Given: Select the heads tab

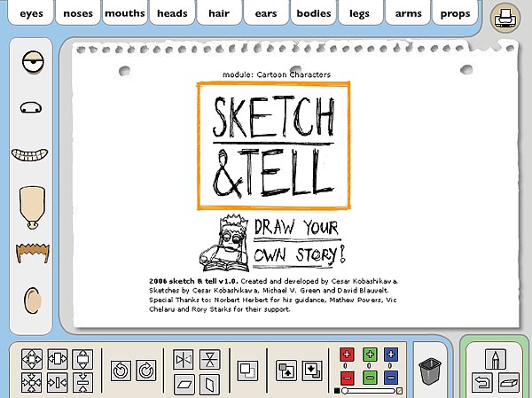Looking at the screenshot, I should 172,13.
